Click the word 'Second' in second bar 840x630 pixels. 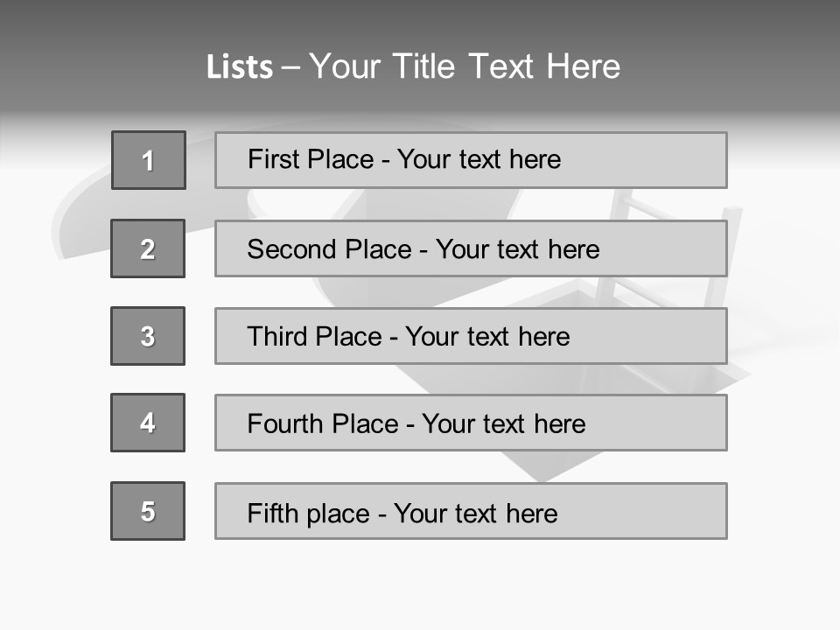click(x=291, y=249)
